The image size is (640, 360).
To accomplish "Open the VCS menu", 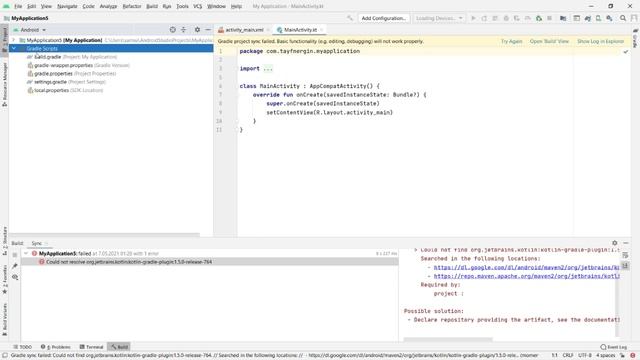I will tap(198, 6).
